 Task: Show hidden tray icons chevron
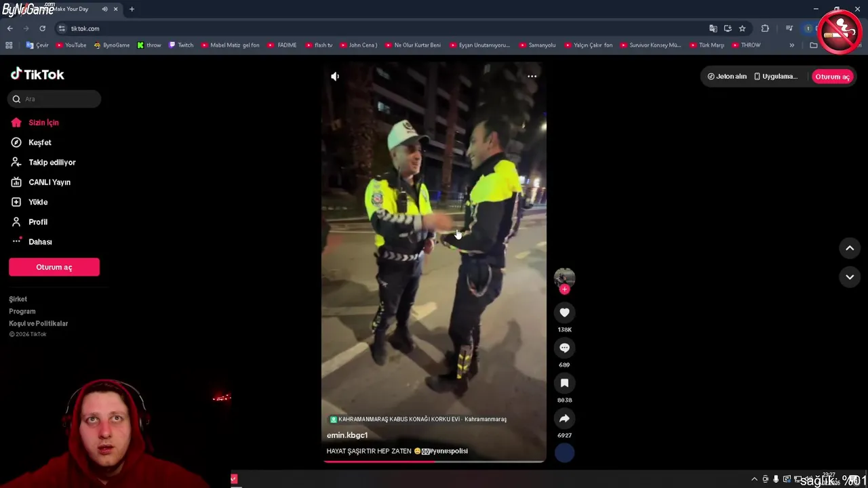[x=754, y=479]
